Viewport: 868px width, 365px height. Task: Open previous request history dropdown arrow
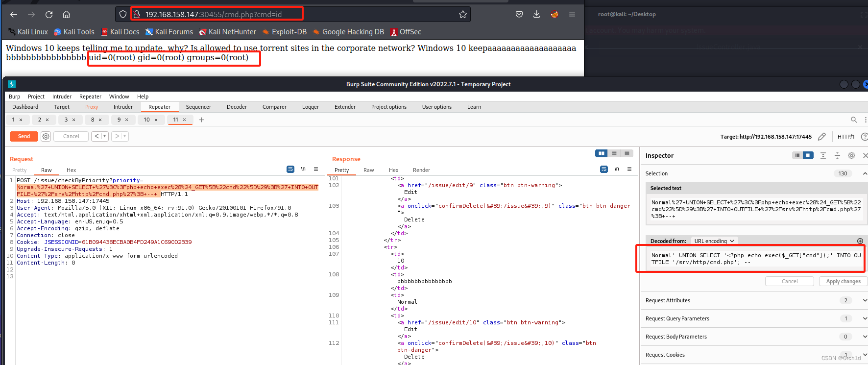pyautogui.click(x=104, y=136)
